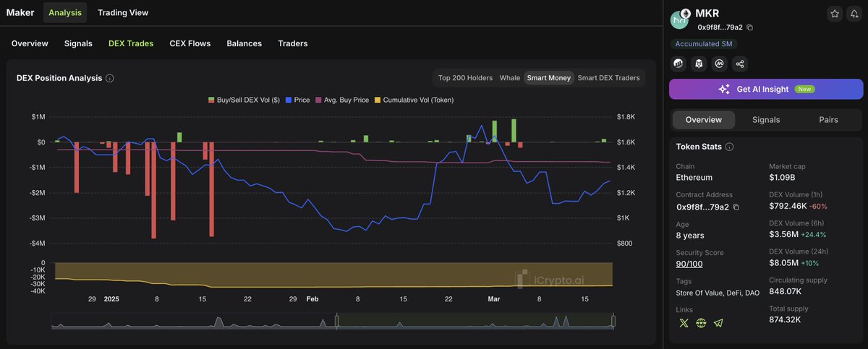Click the New badge on Get AI Insight
The height and width of the screenshot is (349, 868).
(x=804, y=89)
